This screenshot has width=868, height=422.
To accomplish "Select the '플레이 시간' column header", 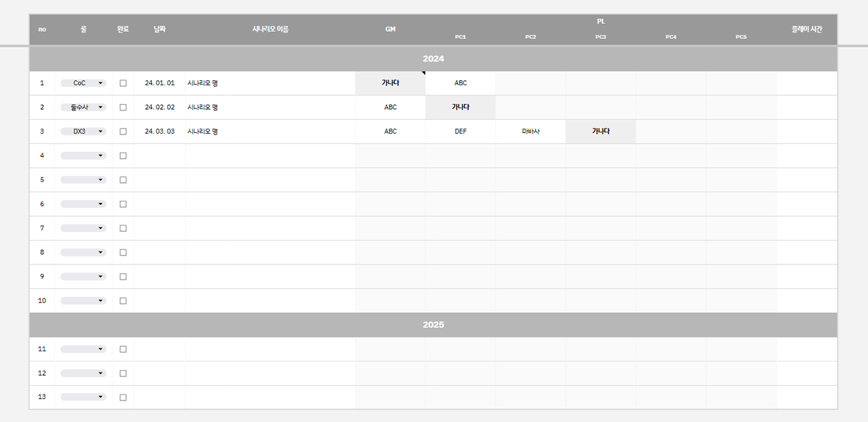I will (x=807, y=29).
